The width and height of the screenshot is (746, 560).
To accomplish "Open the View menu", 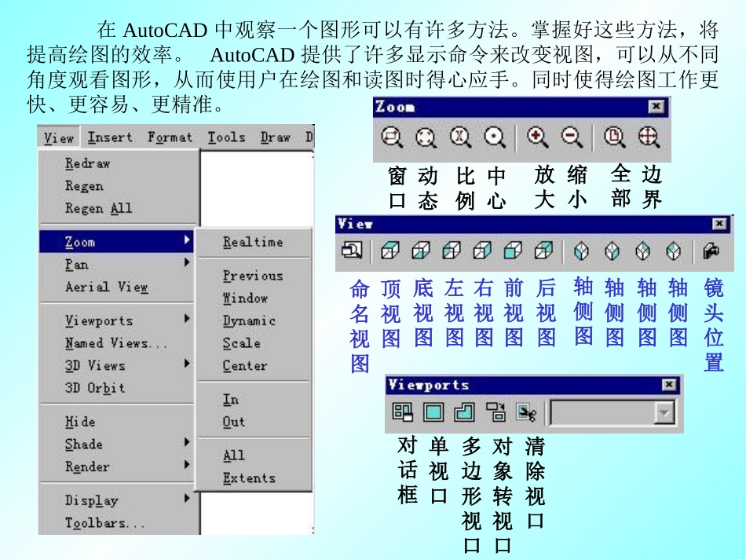I will click(59, 138).
